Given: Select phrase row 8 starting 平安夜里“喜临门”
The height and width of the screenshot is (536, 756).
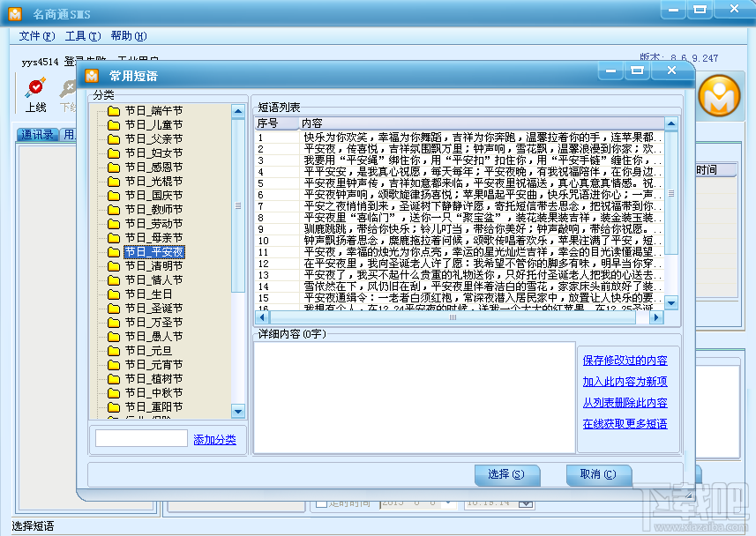Looking at the screenshot, I should [460, 218].
